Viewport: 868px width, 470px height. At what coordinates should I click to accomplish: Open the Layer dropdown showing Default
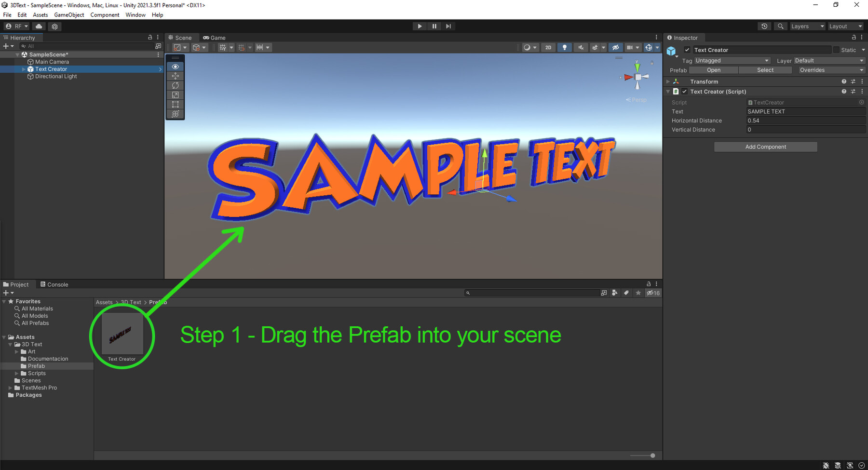click(829, 60)
